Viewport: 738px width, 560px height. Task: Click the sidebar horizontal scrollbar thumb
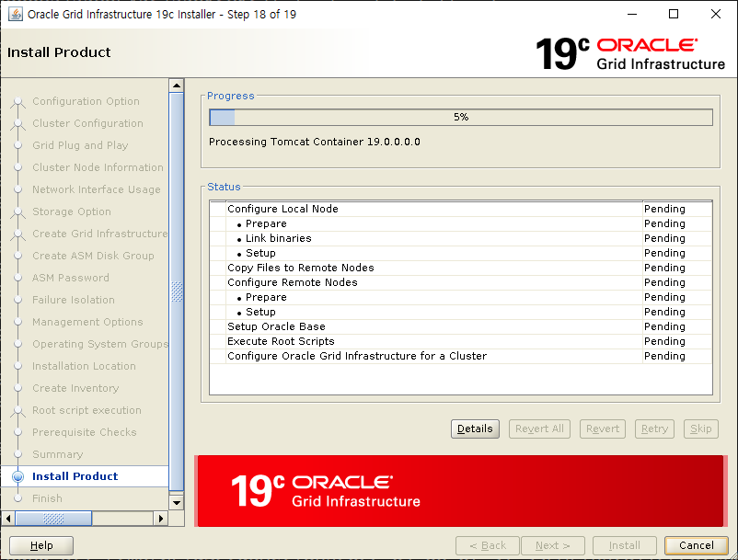pos(53,519)
